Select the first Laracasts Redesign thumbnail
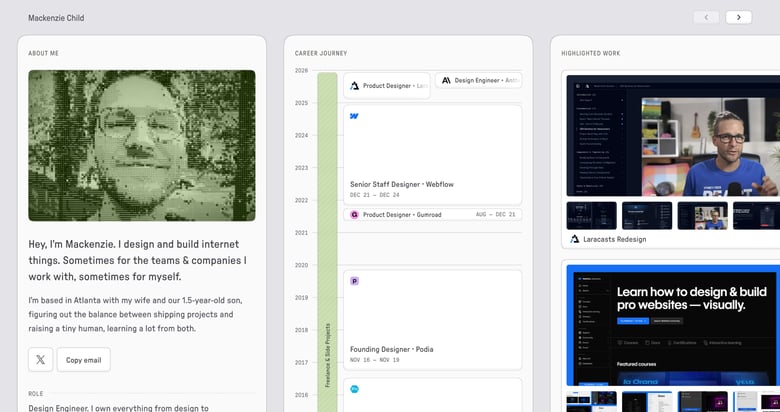 click(x=591, y=215)
